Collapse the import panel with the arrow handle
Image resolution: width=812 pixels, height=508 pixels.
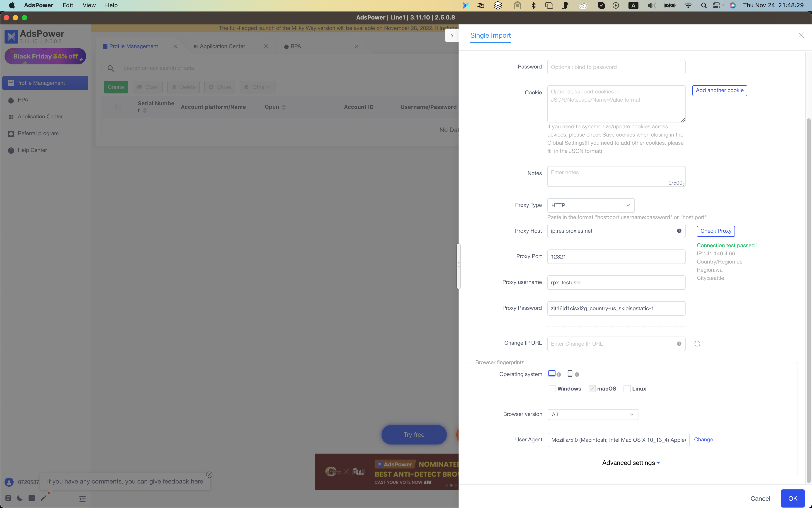[x=452, y=36]
